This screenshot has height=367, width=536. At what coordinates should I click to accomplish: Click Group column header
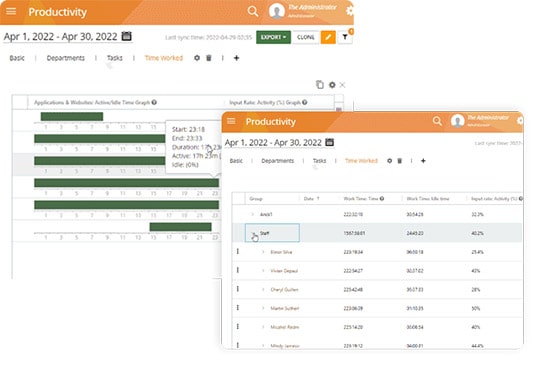coord(256,199)
